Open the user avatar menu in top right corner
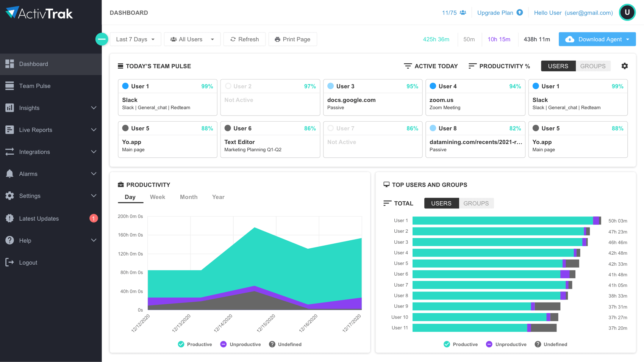 tap(627, 13)
